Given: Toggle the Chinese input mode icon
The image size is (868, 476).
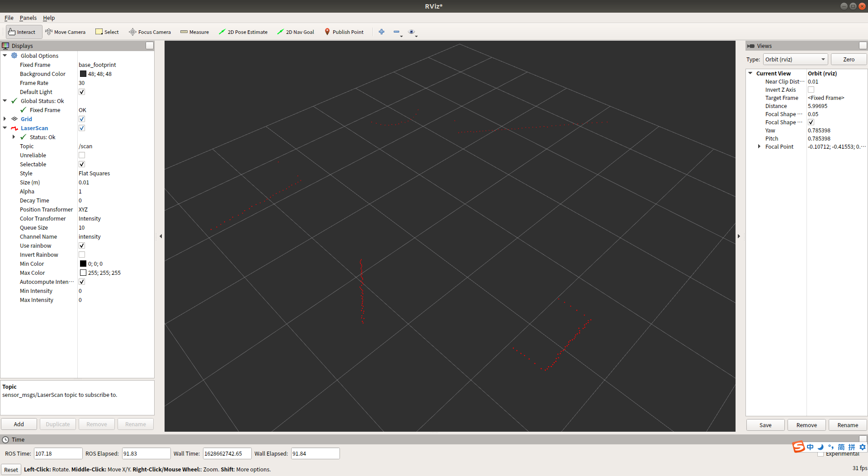Looking at the screenshot, I should (810, 447).
